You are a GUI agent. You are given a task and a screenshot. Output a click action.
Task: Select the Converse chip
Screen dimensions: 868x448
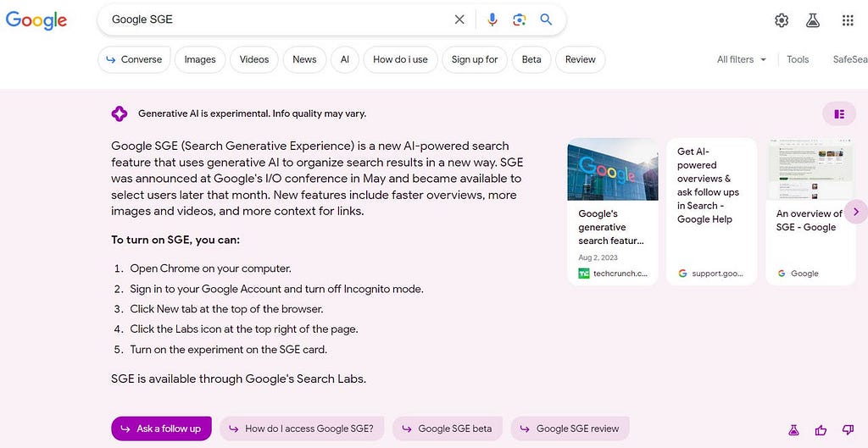pos(134,59)
